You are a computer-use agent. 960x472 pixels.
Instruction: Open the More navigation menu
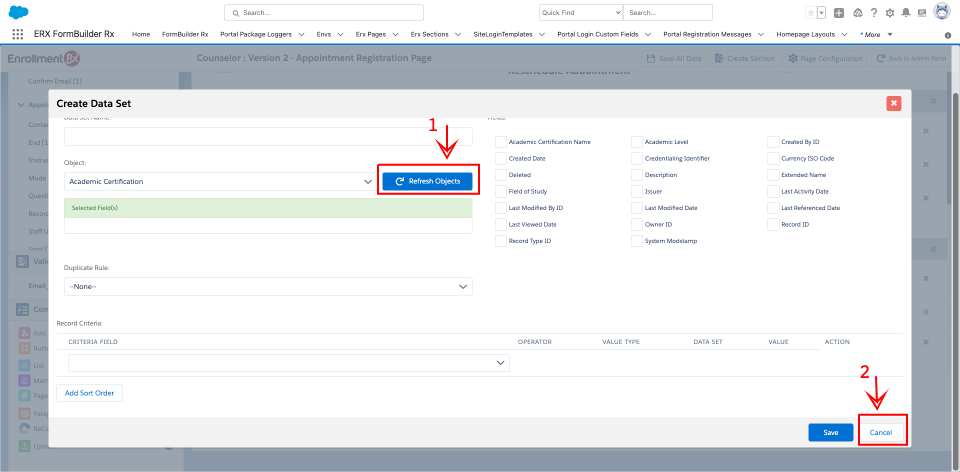(876, 34)
